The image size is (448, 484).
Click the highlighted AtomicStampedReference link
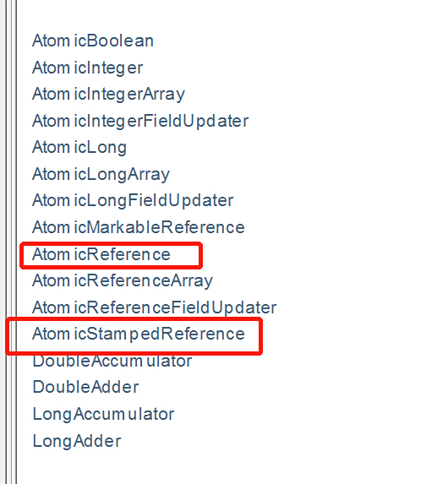tap(139, 334)
